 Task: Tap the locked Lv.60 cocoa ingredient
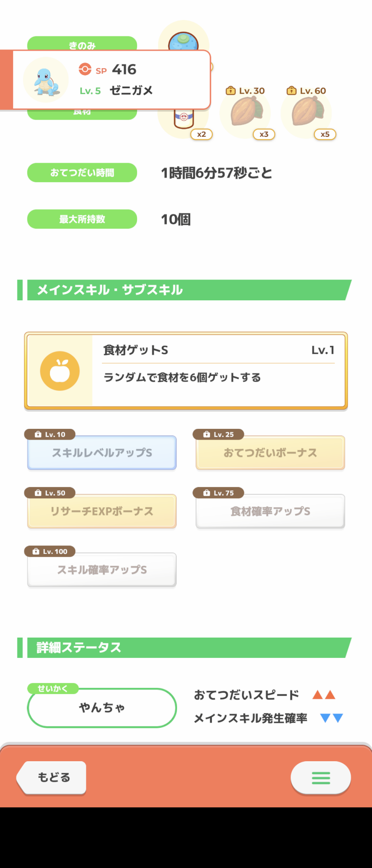307,112
